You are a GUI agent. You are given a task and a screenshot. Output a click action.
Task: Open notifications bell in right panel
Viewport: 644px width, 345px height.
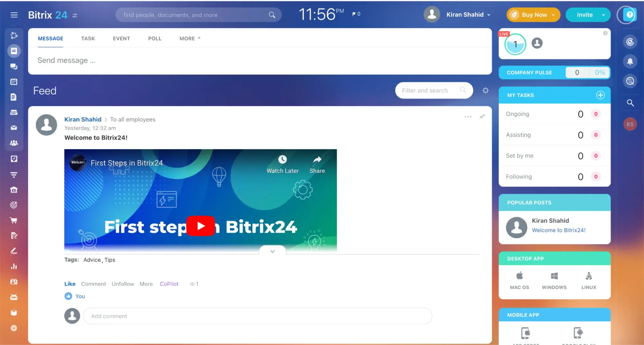[630, 61]
